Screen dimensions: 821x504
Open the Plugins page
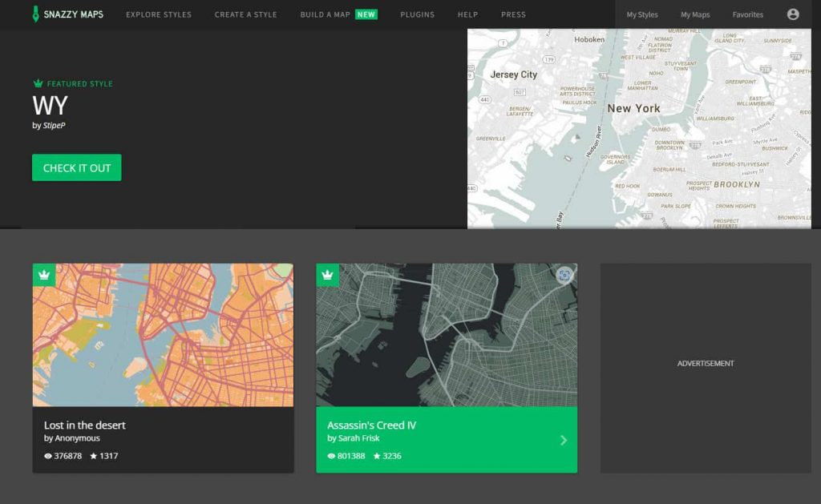(417, 14)
